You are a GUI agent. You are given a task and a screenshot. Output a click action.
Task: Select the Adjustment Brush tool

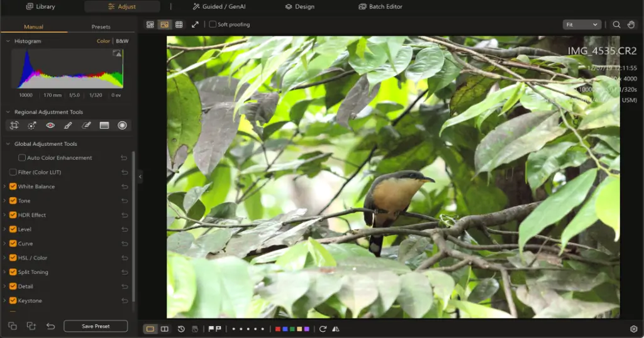click(x=68, y=125)
